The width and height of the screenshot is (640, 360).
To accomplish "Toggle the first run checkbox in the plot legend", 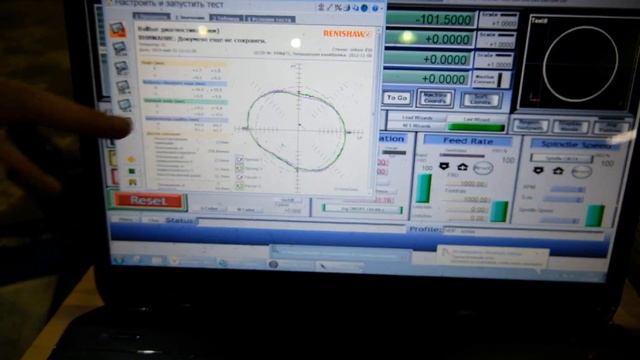I will click(239, 160).
